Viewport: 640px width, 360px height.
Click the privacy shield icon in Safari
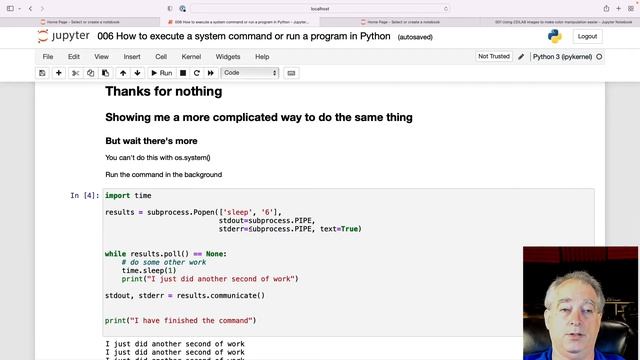[x=170, y=8]
